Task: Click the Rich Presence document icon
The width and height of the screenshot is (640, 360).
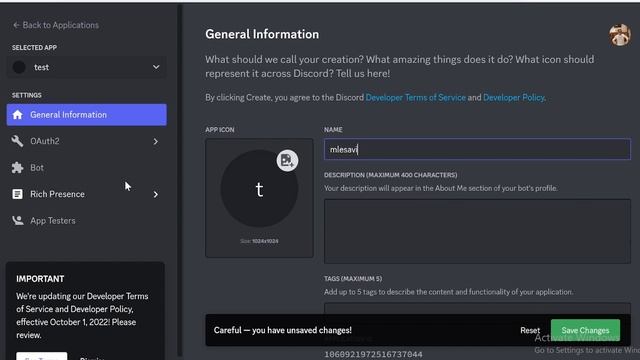Action: point(18,194)
